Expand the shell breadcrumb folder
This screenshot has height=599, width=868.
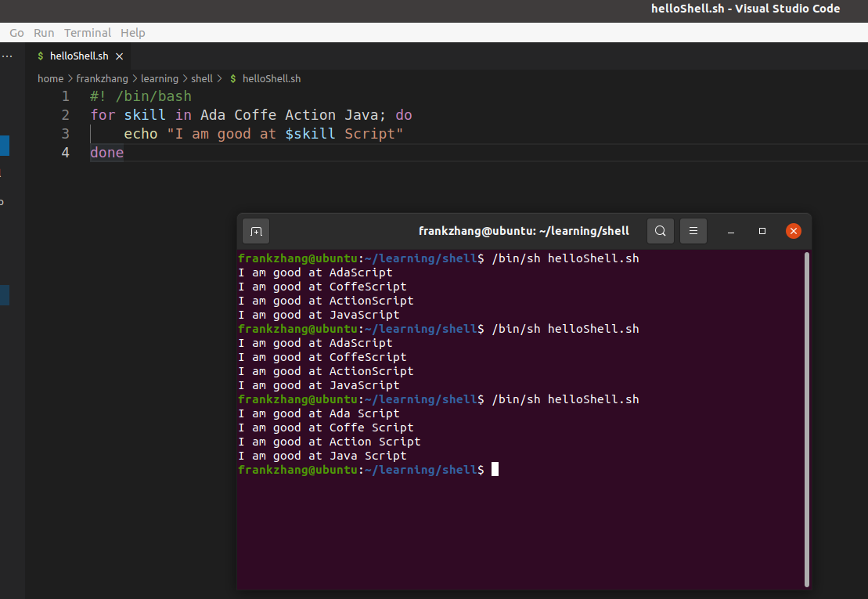[x=202, y=79]
